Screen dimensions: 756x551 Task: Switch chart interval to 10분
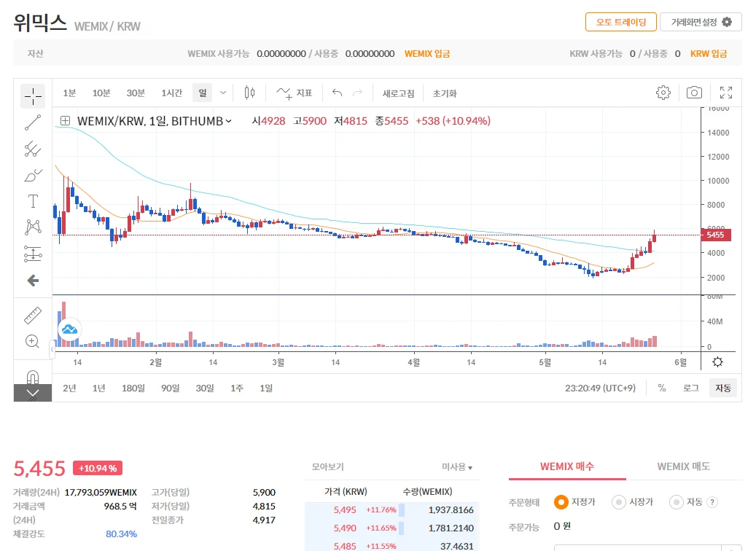[x=101, y=93]
